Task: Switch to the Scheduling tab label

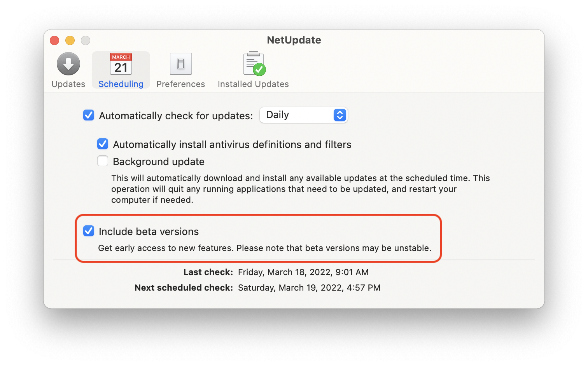Action: pyautogui.click(x=121, y=84)
